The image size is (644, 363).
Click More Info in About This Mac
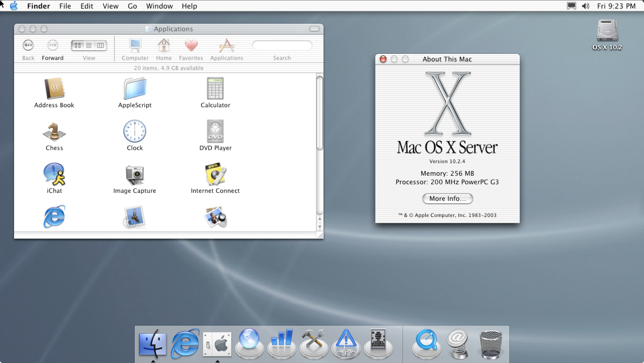click(x=448, y=199)
